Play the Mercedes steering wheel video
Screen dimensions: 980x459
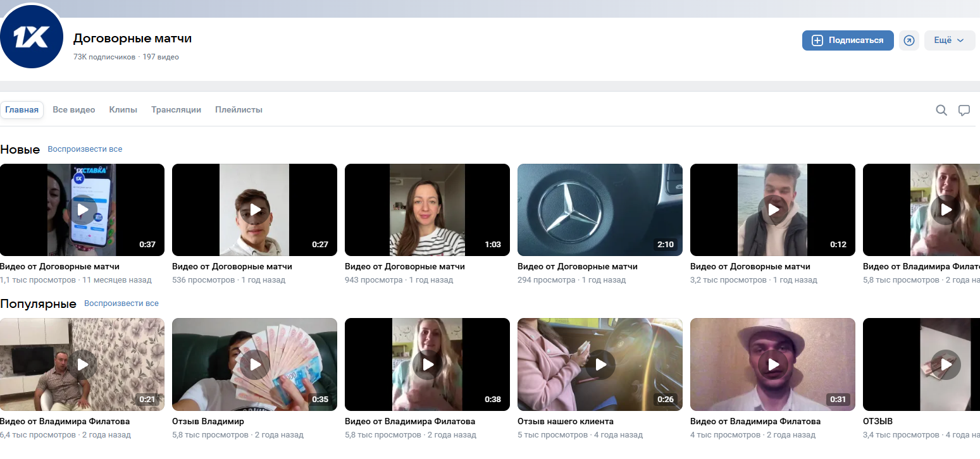(600, 210)
